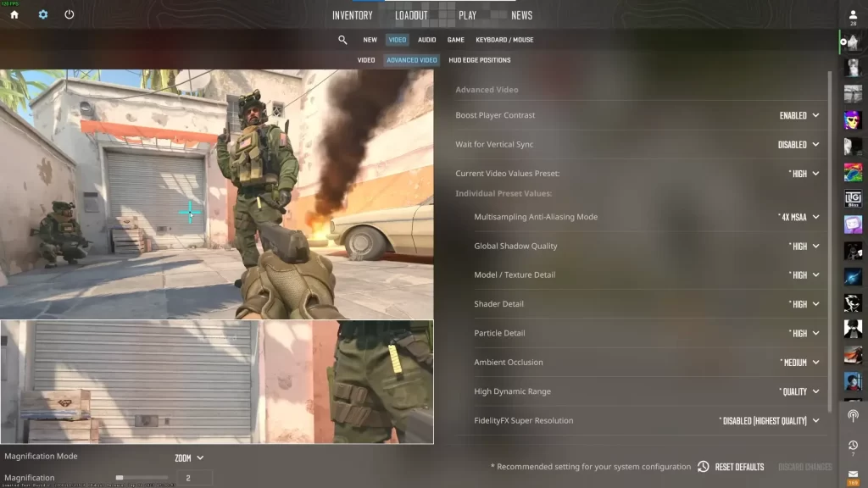
Task: Select the white-haired figure with orange cape avatar
Action: pos(853,355)
